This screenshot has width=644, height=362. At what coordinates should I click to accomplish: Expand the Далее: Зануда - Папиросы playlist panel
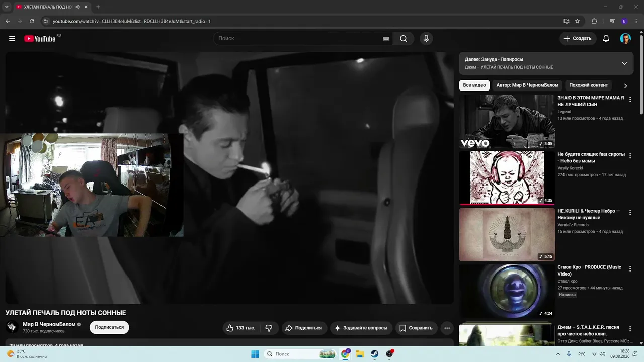624,63
